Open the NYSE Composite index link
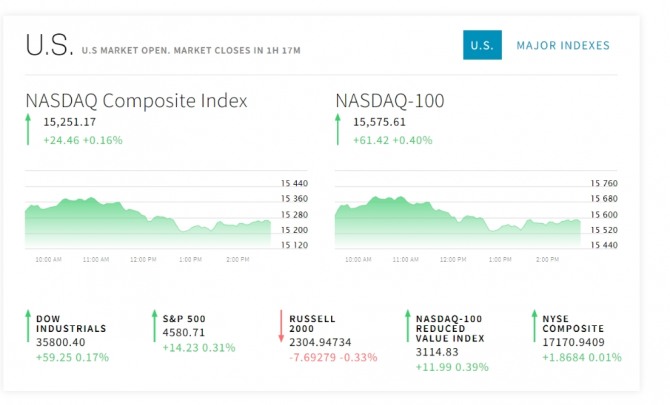This screenshot has width=670, height=405. 574,323
